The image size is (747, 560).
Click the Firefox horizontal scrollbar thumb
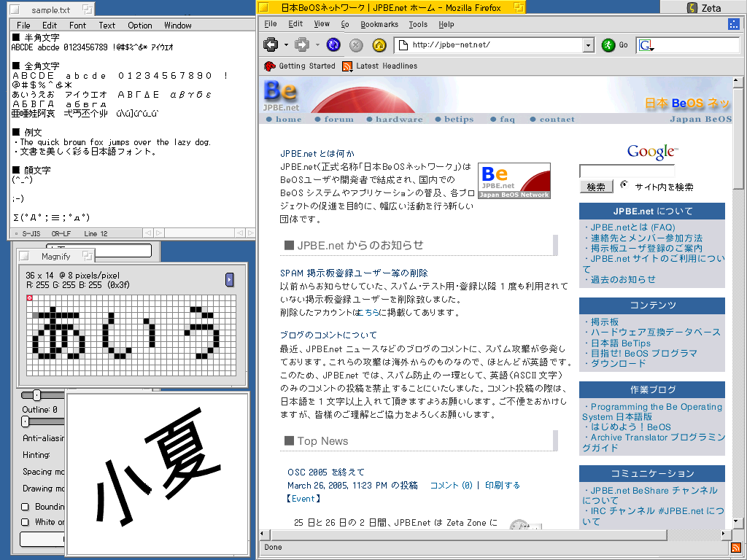coord(469,534)
